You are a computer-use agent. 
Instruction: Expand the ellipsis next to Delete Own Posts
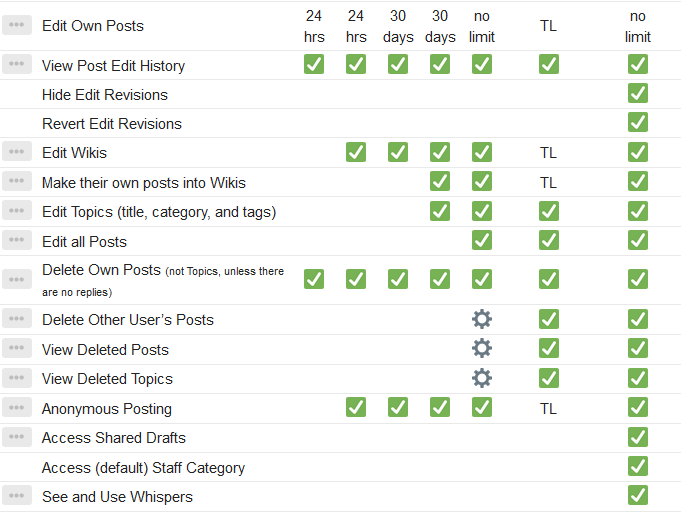[x=17, y=279]
